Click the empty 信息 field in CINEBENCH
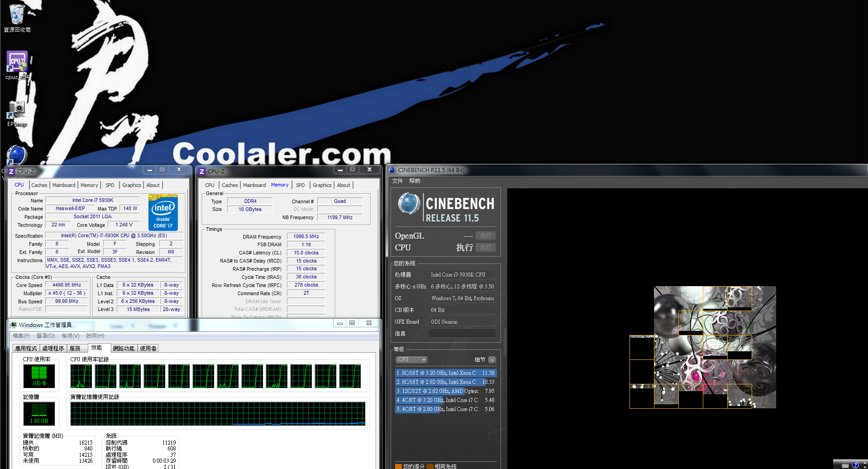Image resolution: width=868 pixels, height=469 pixels. point(462,334)
